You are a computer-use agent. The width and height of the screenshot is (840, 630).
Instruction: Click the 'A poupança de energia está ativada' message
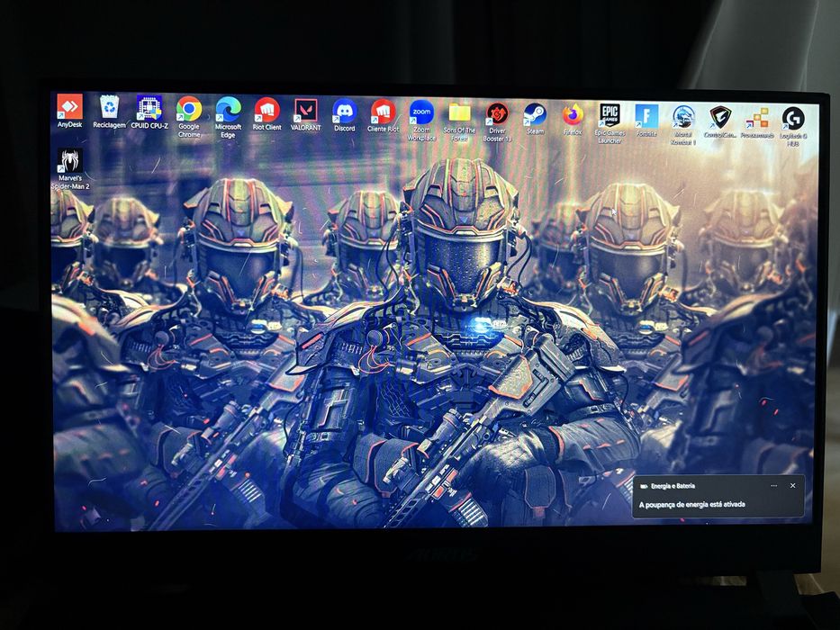tap(691, 505)
